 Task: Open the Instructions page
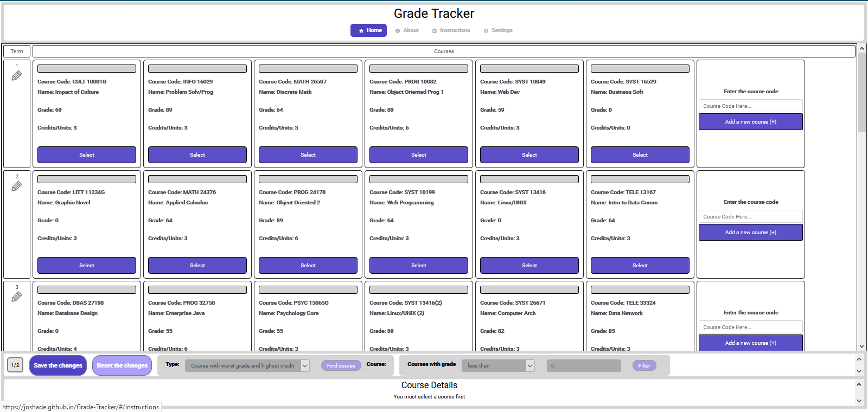coord(451,30)
